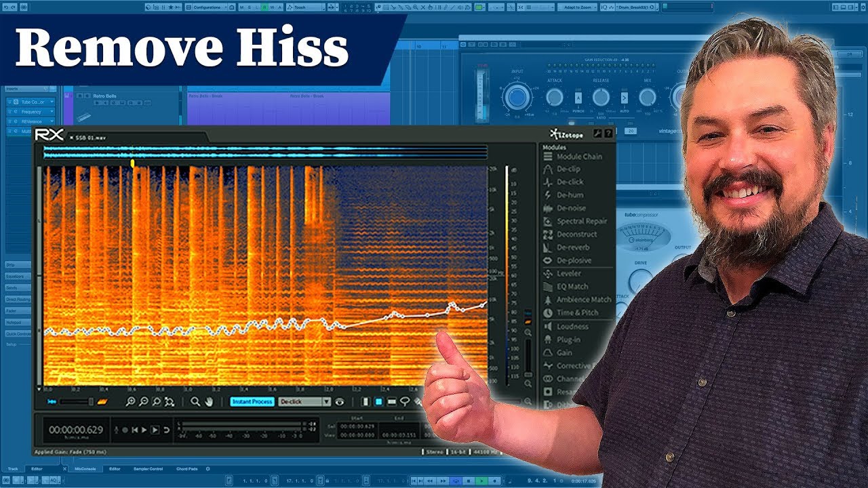Open Strip section in Cubase inspector
868x488 pixels.
tap(18, 264)
